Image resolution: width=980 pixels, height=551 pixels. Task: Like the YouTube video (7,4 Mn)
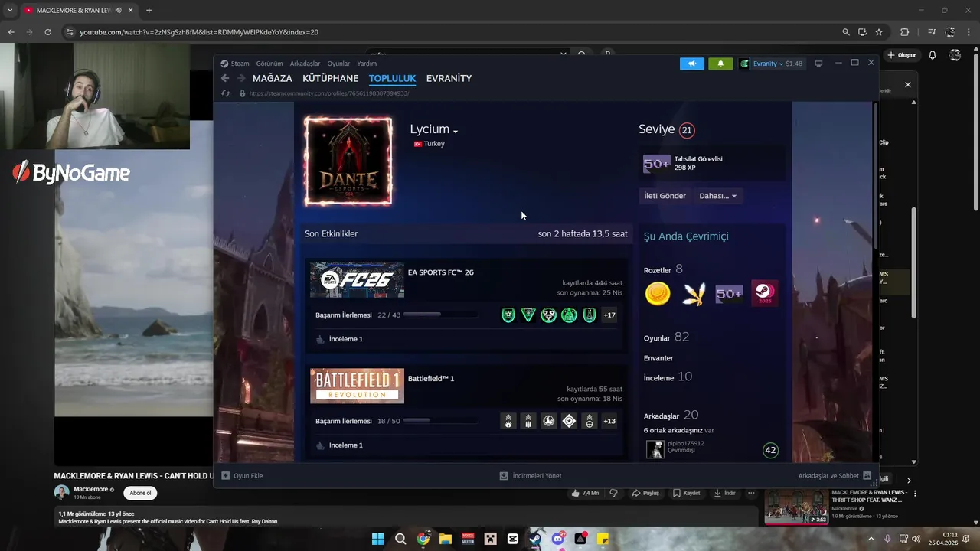585,494
